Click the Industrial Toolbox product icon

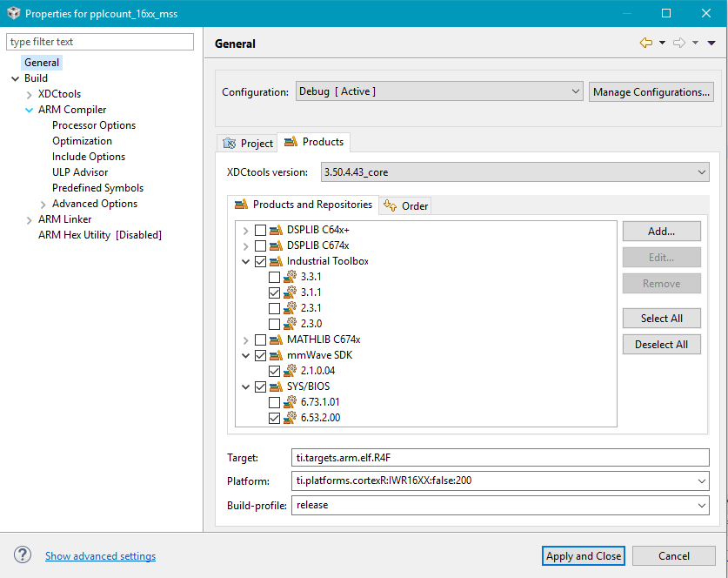(x=276, y=261)
